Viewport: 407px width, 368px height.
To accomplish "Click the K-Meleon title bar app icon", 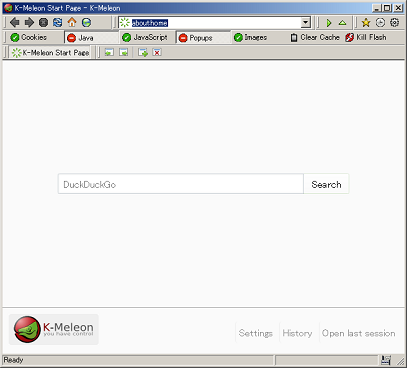I will (8, 8).
